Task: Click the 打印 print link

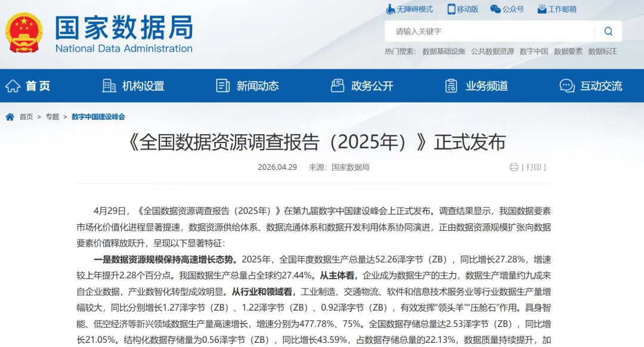Action: [x=532, y=168]
